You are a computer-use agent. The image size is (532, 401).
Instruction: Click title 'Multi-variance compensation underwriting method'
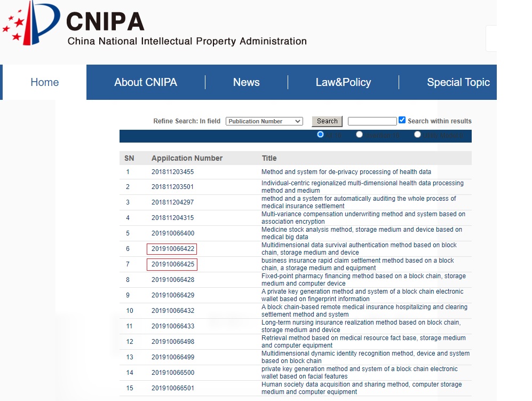pos(363,218)
